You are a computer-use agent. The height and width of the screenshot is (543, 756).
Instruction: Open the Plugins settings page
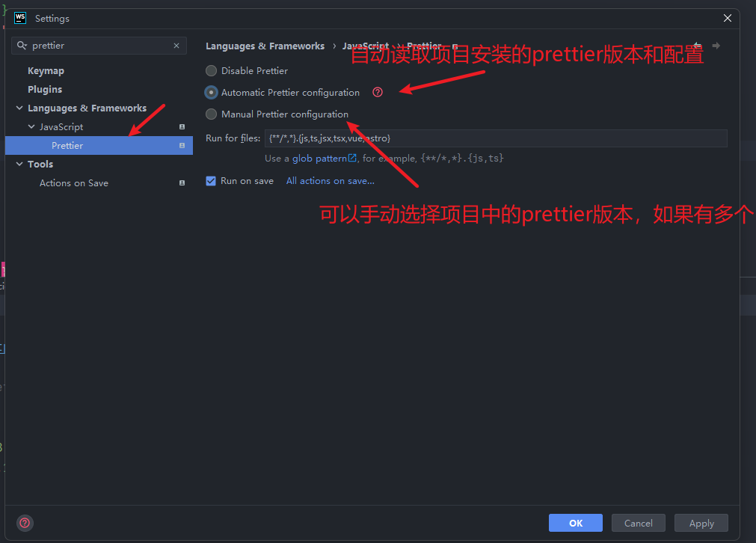click(45, 90)
